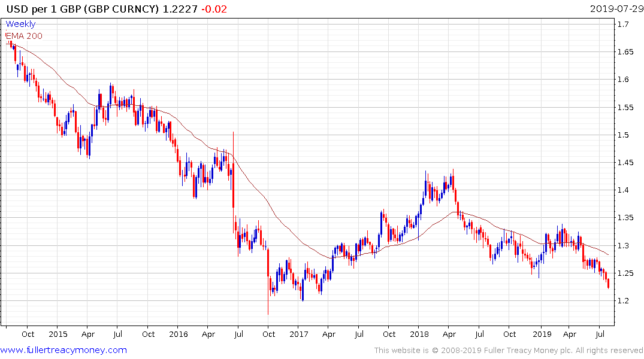Click the 1.6 price axis label
644x359 pixels.
(x=623, y=80)
